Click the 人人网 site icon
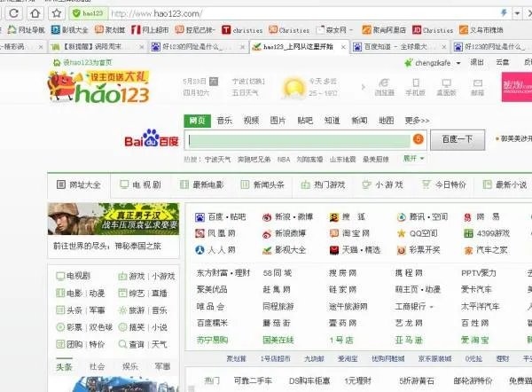The width and height of the screenshot is (532, 392). (x=199, y=250)
